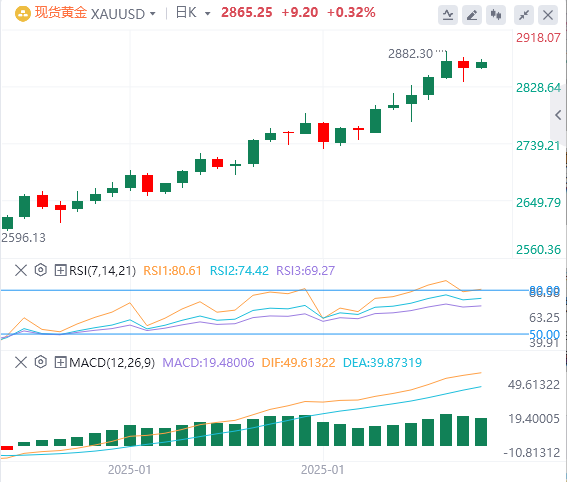
Task: Click the 2882.30 high candlestick
Action: 447,65
